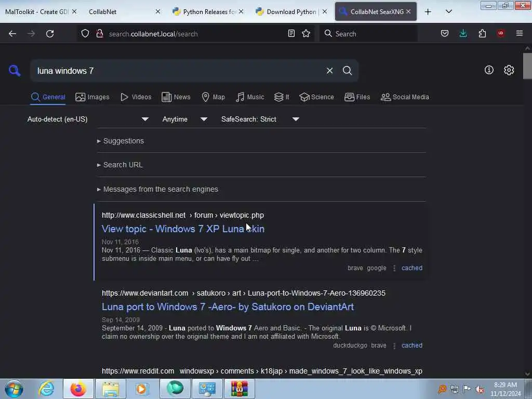
Task: Open more options dots on DeviantArt result
Action: pos(394,345)
